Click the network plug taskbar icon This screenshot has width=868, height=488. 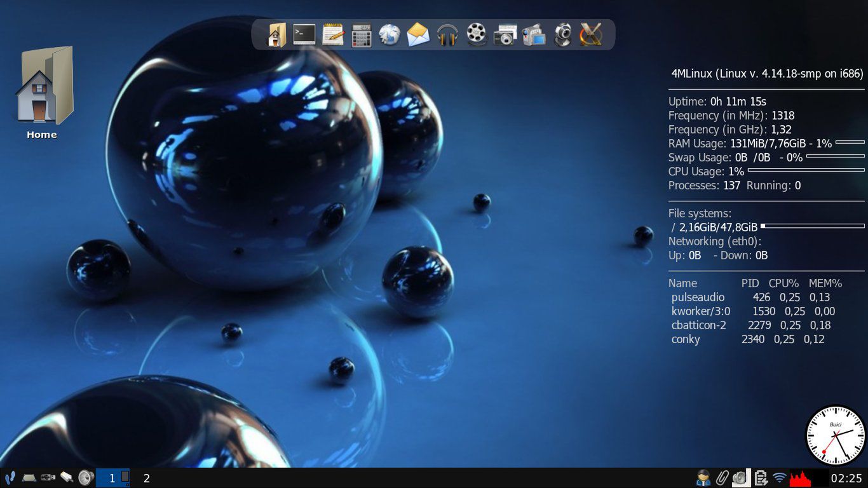67,478
